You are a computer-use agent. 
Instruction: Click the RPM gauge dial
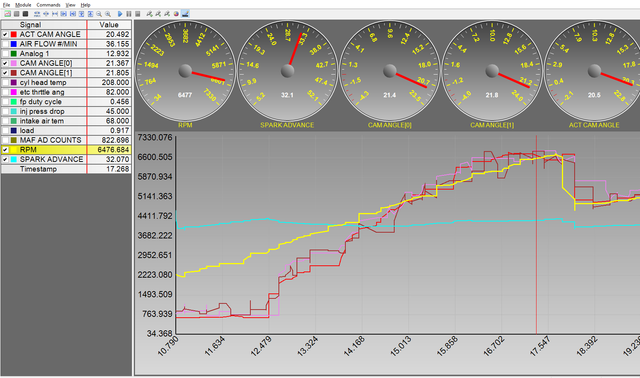(x=185, y=71)
